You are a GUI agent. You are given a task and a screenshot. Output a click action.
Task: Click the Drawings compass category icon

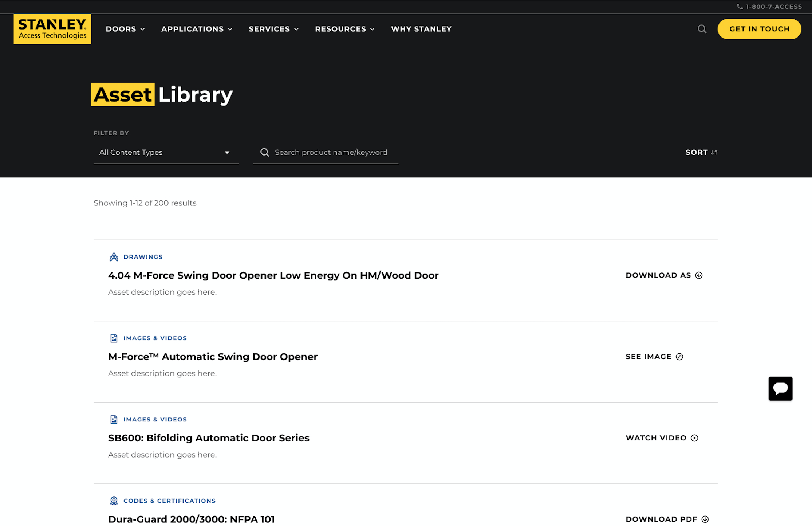tap(114, 257)
